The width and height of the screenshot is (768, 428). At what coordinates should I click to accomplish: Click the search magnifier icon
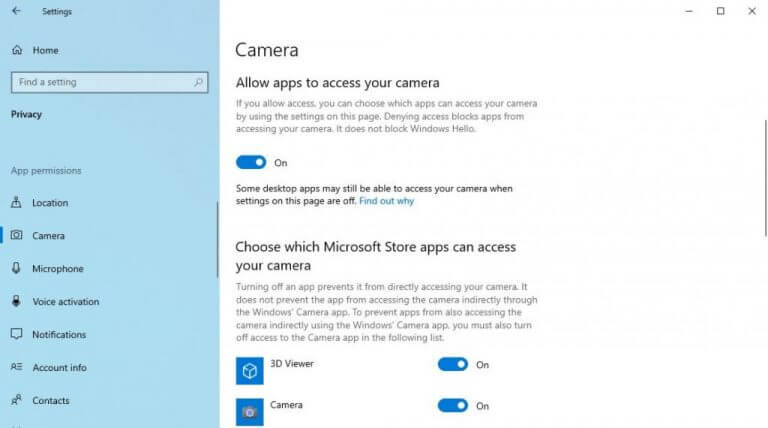(x=198, y=82)
